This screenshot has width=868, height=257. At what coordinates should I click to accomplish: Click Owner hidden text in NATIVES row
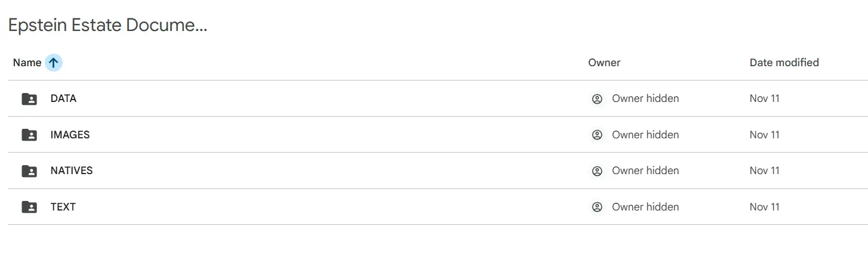[x=645, y=171]
